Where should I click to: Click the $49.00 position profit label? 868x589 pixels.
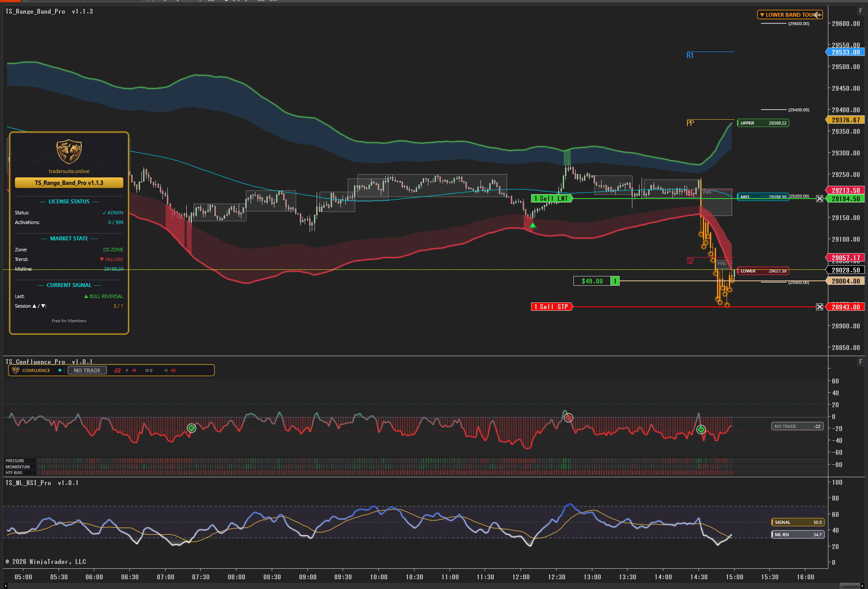pos(592,281)
